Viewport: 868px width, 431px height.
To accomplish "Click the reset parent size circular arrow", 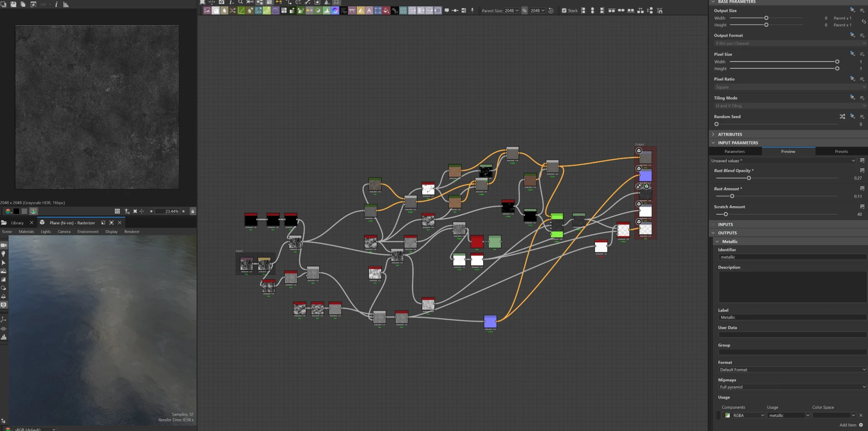I will click(x=551, y=10).
